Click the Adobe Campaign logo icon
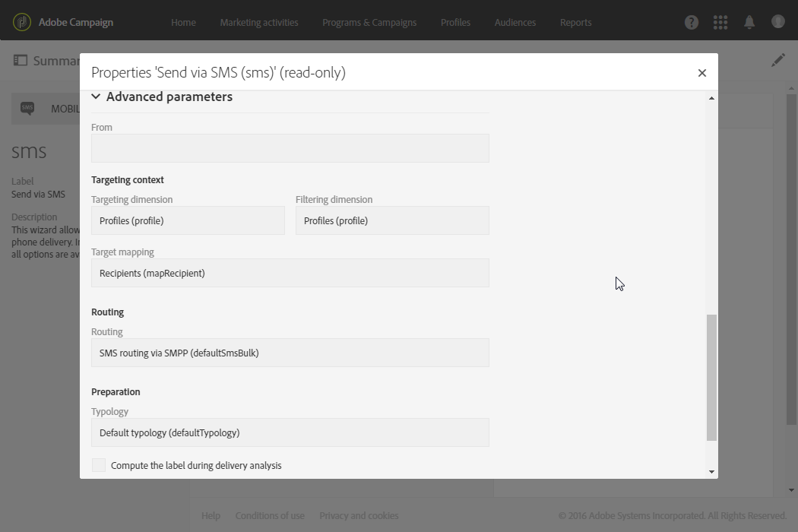 (x=22, y=22)
